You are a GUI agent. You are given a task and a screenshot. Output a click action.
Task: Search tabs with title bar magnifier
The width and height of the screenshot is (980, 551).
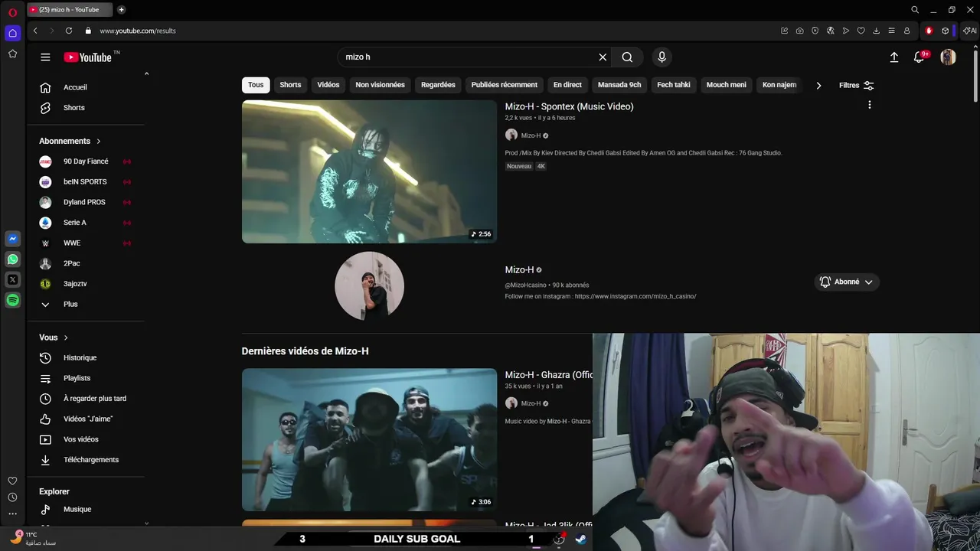[915, 10]
